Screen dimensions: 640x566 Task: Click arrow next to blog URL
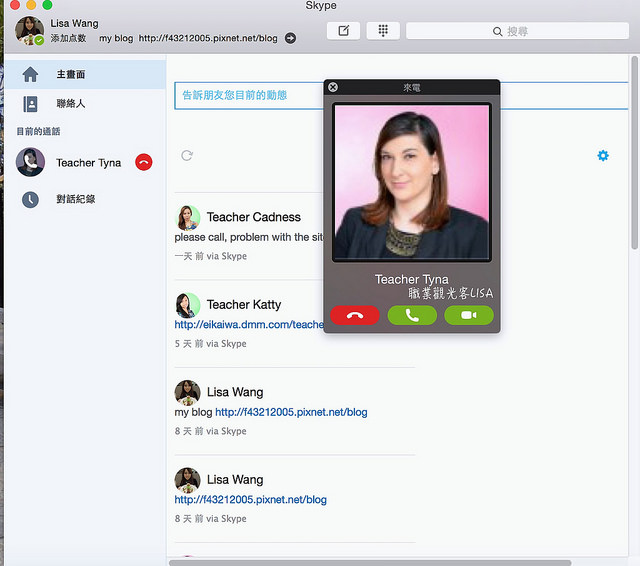pyautogui.click(x=291, y=39)
